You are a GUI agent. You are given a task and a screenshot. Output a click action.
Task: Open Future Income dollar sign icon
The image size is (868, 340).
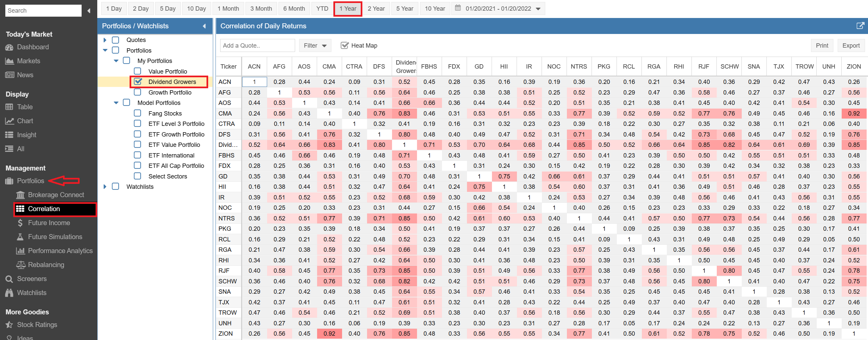20,223
